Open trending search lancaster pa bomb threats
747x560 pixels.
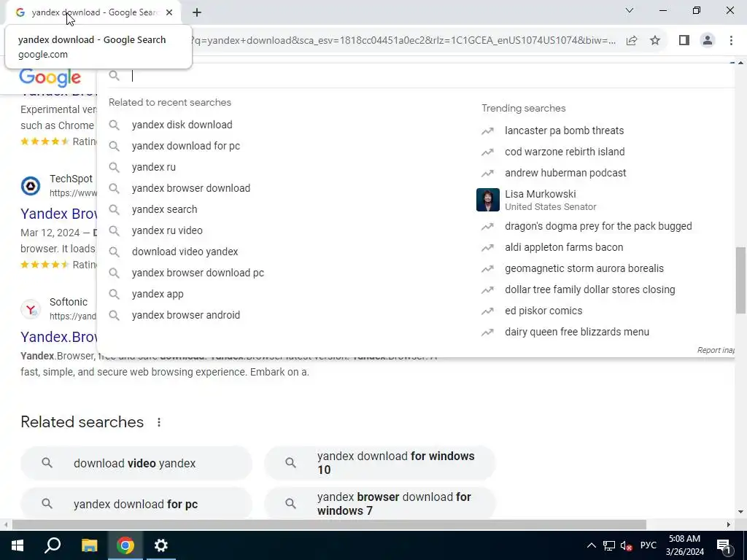click(x=564, y=131)
